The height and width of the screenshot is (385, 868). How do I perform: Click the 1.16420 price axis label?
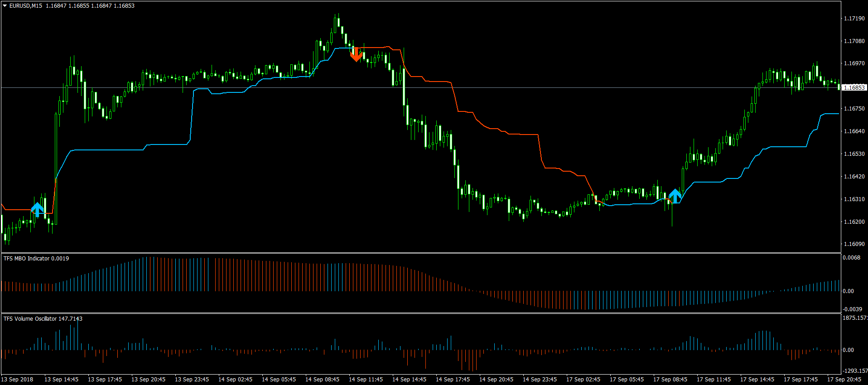(x=854, y=177)
